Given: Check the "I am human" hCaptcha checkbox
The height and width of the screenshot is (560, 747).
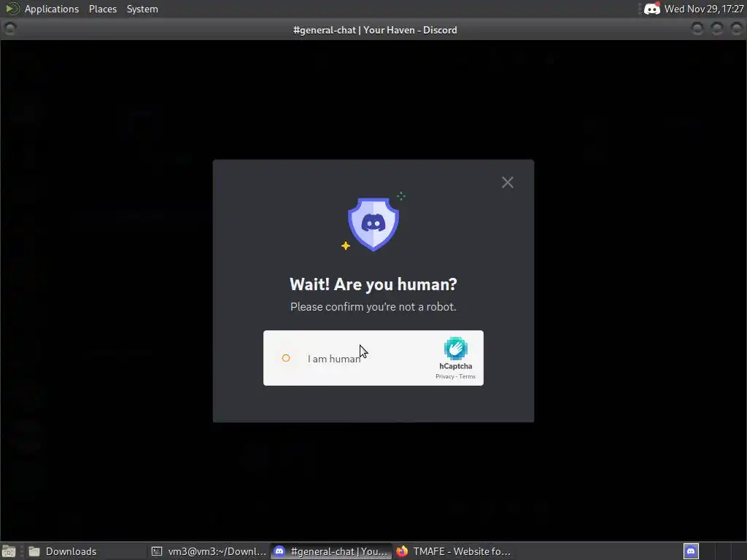Looking at the screenshot, I should click(x=286, y=358).
